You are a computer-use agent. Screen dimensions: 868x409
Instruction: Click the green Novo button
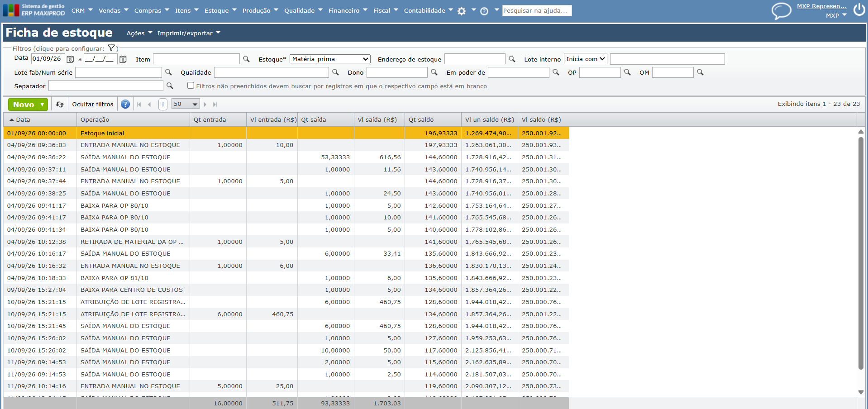(24, 105)
